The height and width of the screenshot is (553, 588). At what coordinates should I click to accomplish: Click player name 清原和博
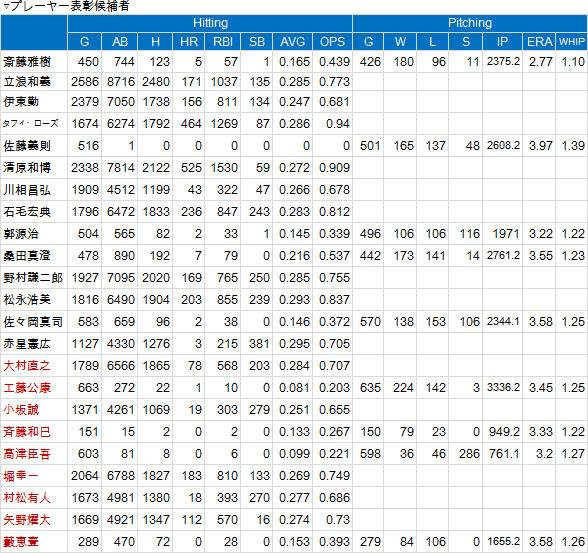click(27, 168)
